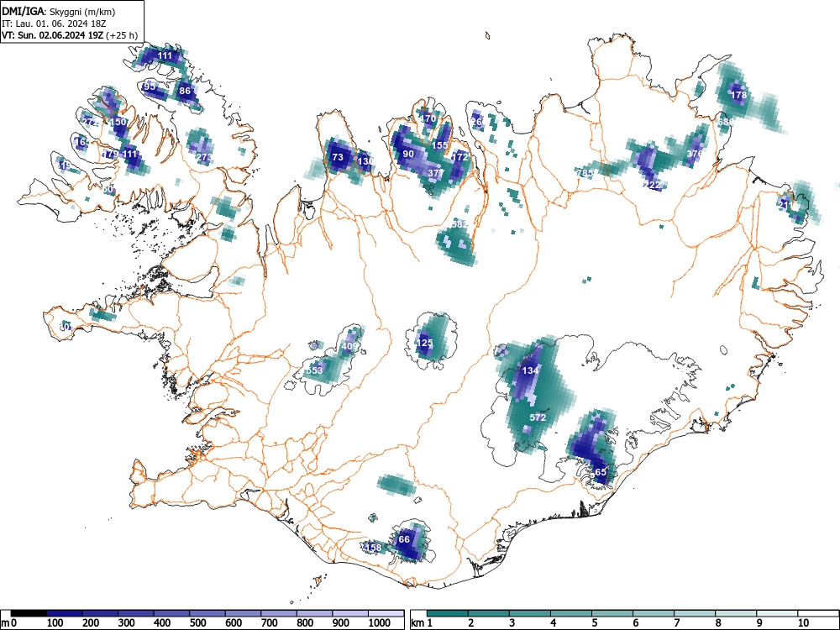This screenshot has width=840, height=630.
Task: Click the black 0–100 m legend swatch
Action: point(29,613)
